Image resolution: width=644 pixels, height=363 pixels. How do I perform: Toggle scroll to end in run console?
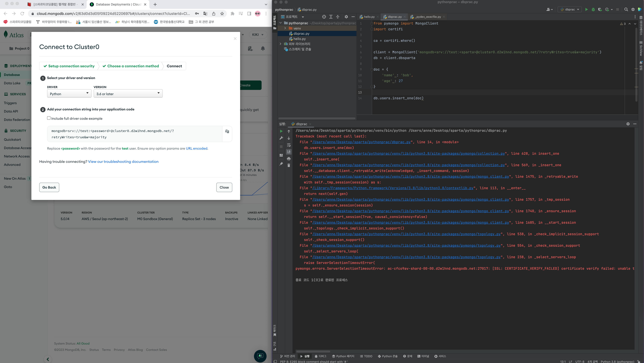289,152
